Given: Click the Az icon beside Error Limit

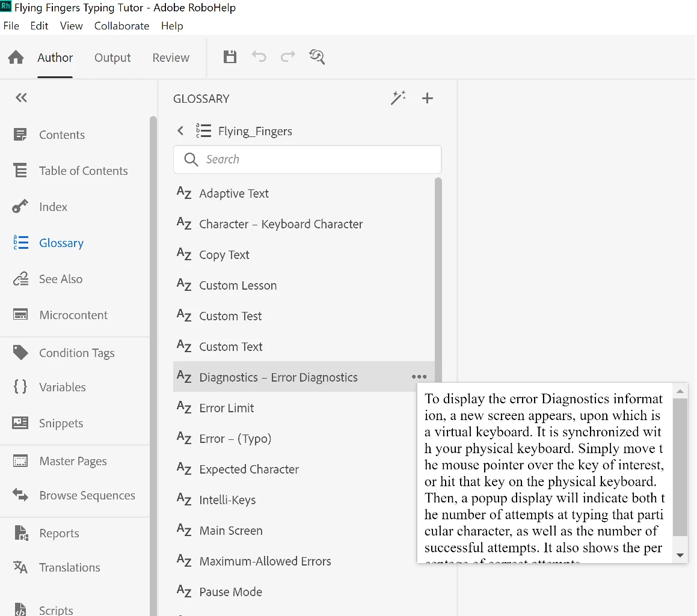Looking at the screenshot, I should [x=184, y=407].
